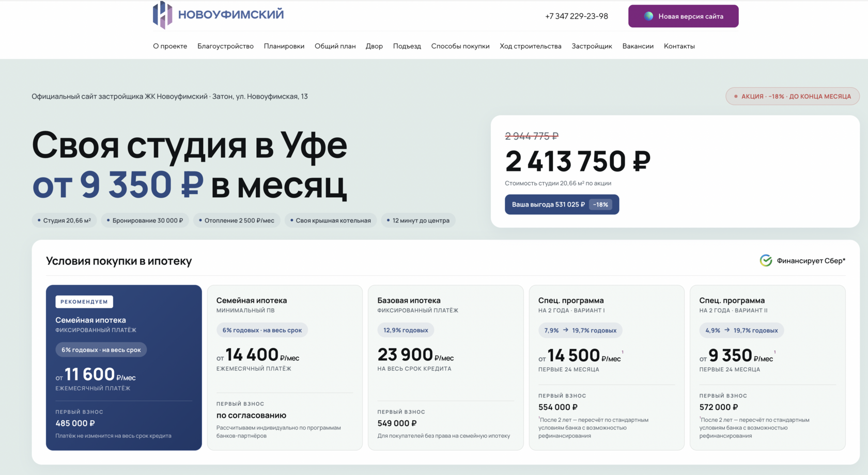Viewport: 868px width, 475px height.
Task: Open the Контакты menu item
Action: 679,46
